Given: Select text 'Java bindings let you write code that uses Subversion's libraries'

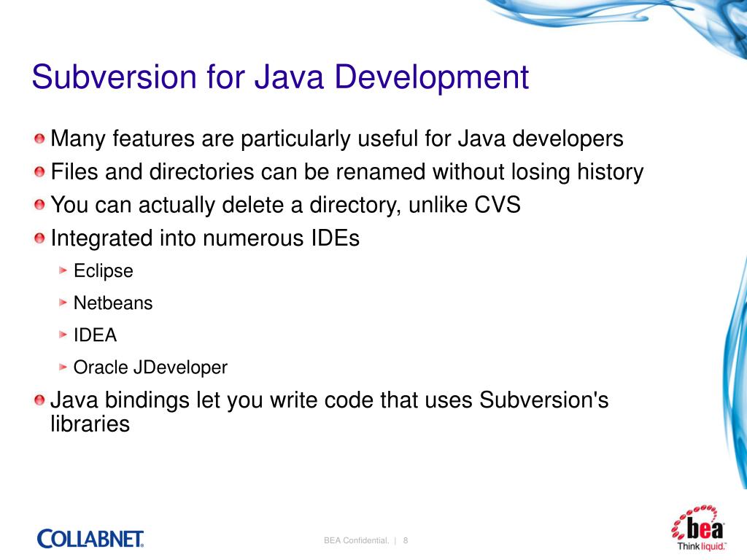Looking at the screenshot, I should (x=329, y=412).
